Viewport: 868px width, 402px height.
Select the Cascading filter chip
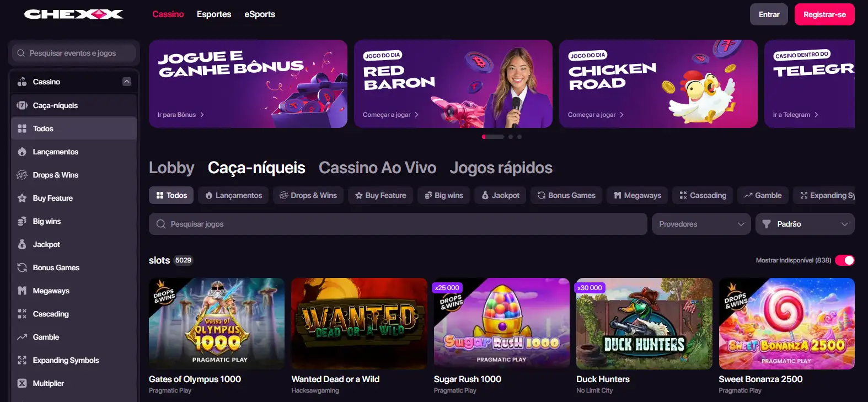[703, 195]
